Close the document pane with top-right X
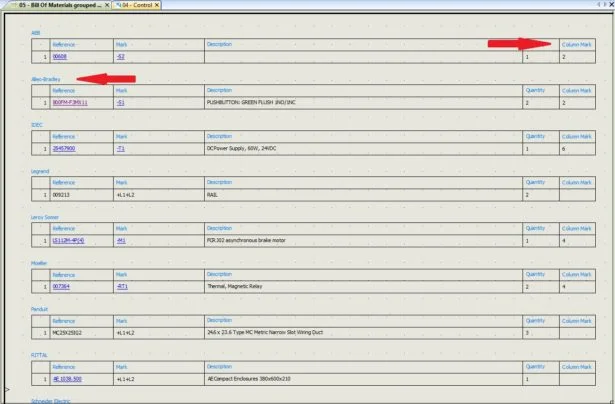 (x=611, y=4)
